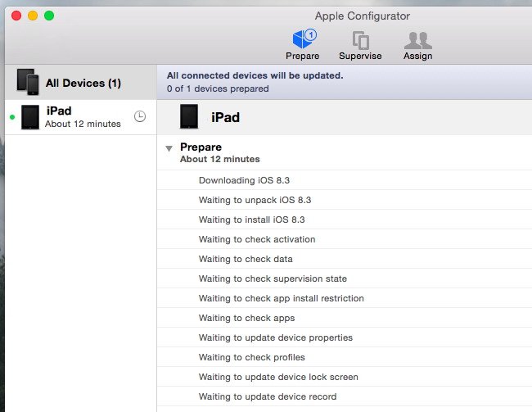
Task: Select 'Waiting to check activation' row
Action: (345, 239)
